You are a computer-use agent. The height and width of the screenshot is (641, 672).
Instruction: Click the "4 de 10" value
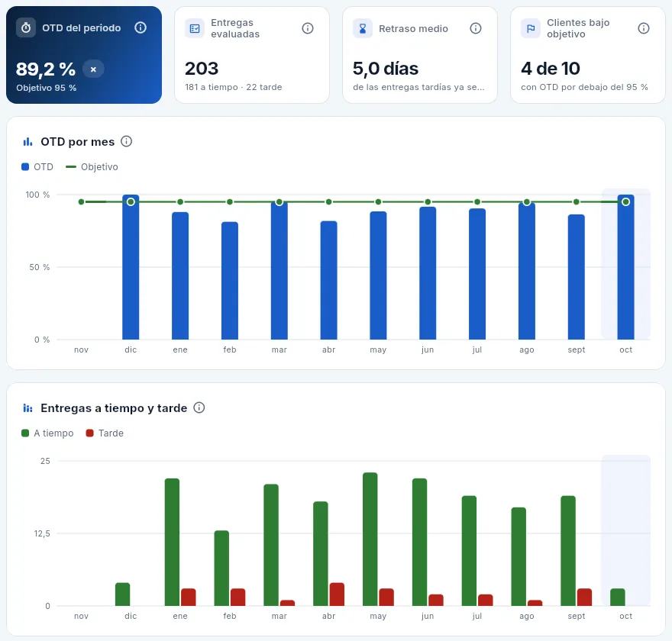click(x=551, y=69)
